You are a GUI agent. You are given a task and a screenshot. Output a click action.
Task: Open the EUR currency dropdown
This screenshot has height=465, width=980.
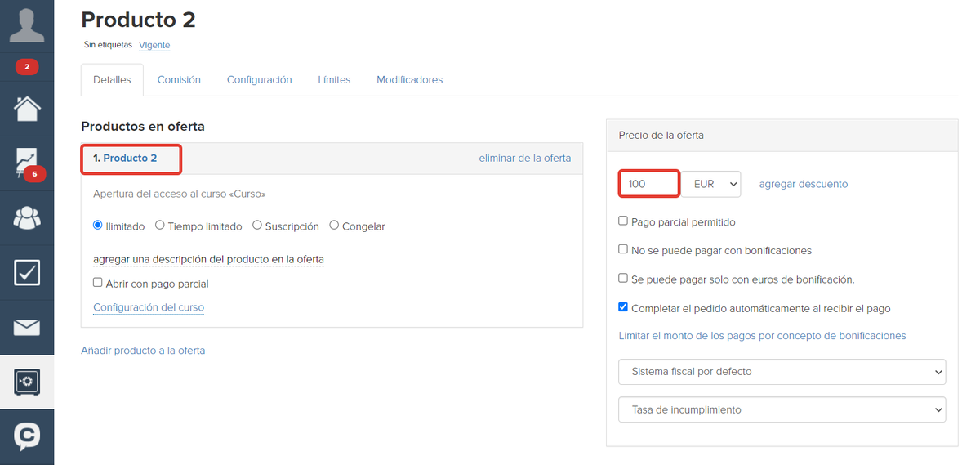(711, 184)
